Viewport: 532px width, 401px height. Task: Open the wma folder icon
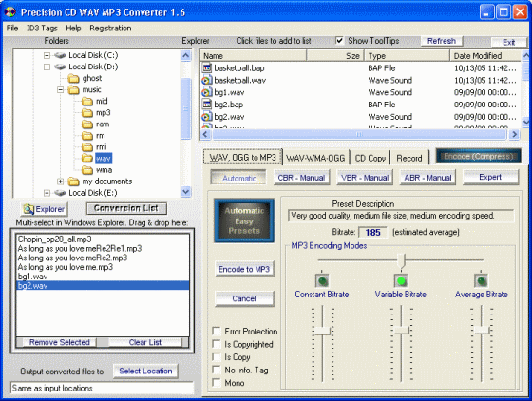point(87,170)
